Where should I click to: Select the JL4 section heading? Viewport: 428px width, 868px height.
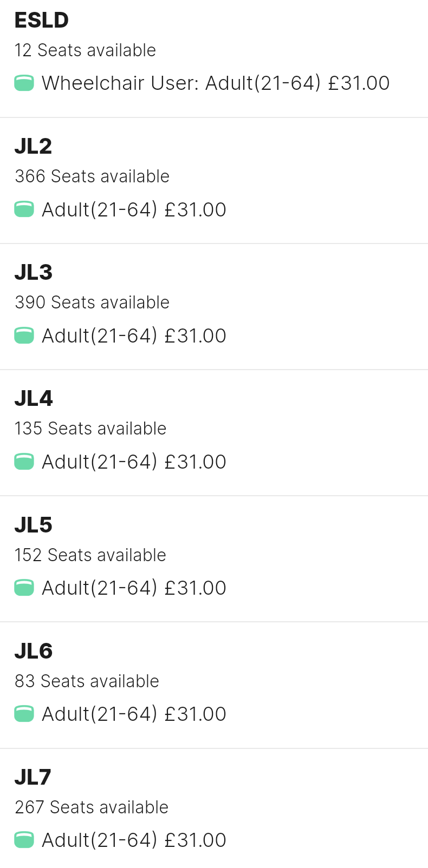pyautogui.click(x=33, y=399)
